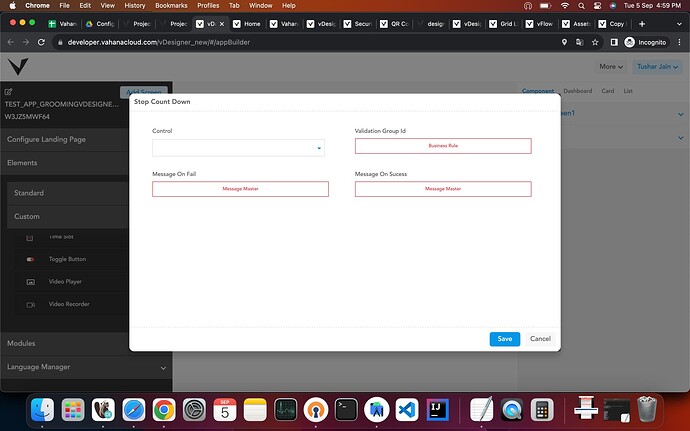Open the tab search dropdown
Screen dimensions: 690x431
coord(679,24)
